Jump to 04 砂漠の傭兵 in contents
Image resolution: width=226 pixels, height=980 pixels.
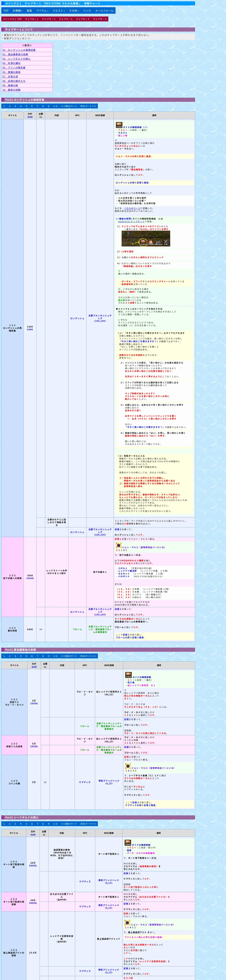11,63
